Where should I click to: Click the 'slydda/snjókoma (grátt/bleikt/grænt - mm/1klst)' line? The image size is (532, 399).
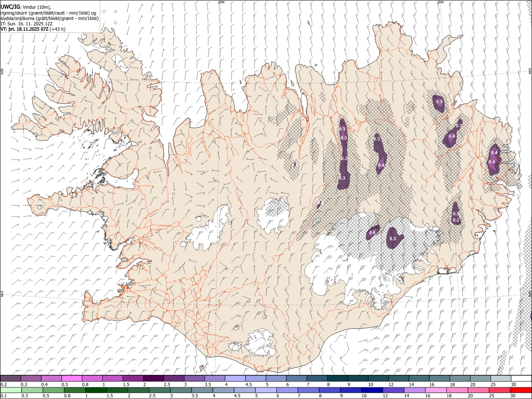(x=49, y=18)
